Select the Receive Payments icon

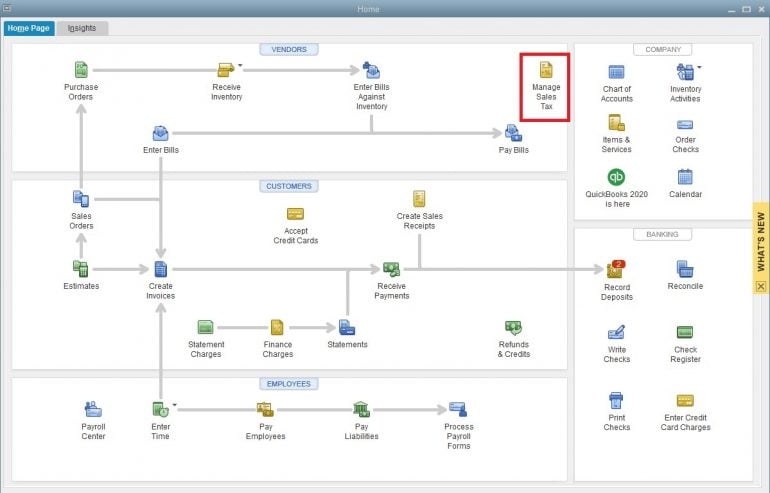coord(391,269)
